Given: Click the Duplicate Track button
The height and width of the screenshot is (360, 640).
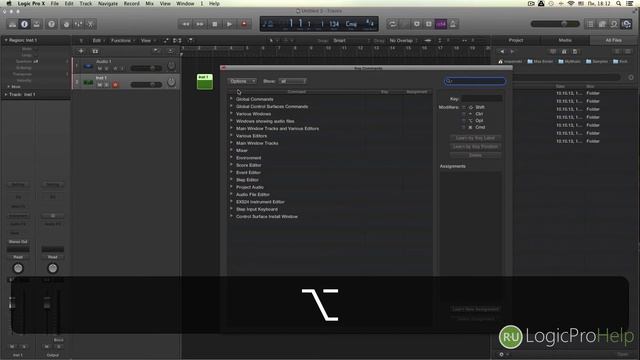Looking at the screenshot, I should pyautogui.click(x=95, y=51).
